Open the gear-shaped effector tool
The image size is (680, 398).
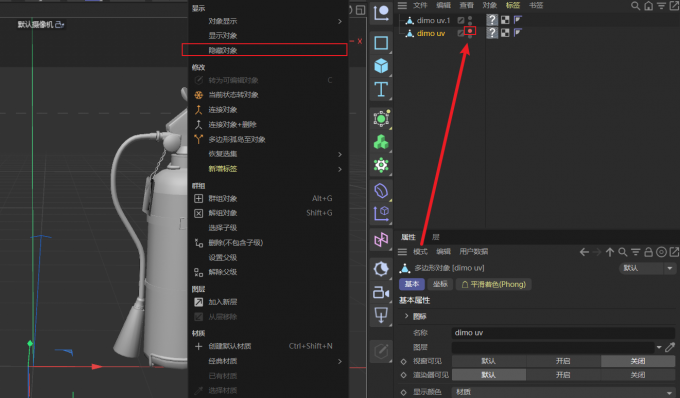[x=381, y=165]
